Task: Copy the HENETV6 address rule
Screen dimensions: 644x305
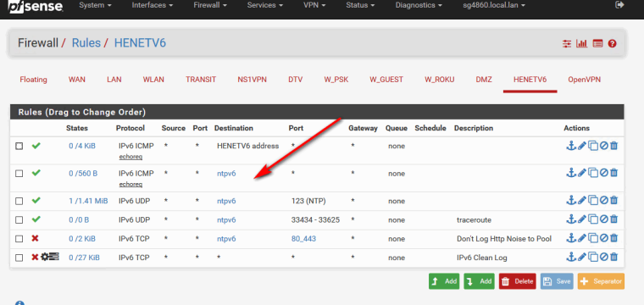Action: 592,146
